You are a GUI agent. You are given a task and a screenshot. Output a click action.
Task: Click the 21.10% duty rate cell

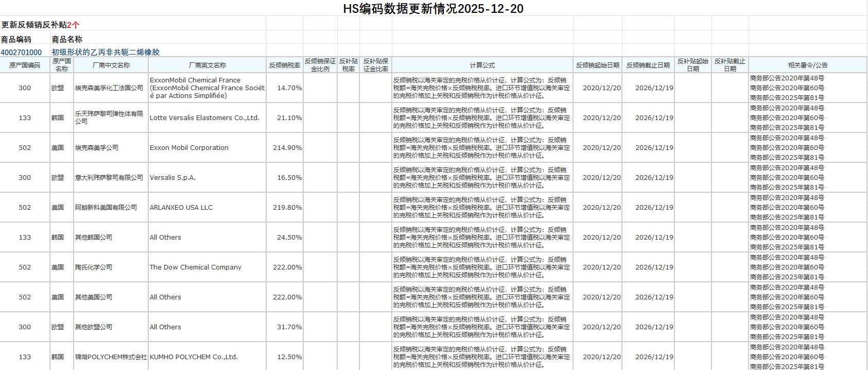click(x=285, y=118)
